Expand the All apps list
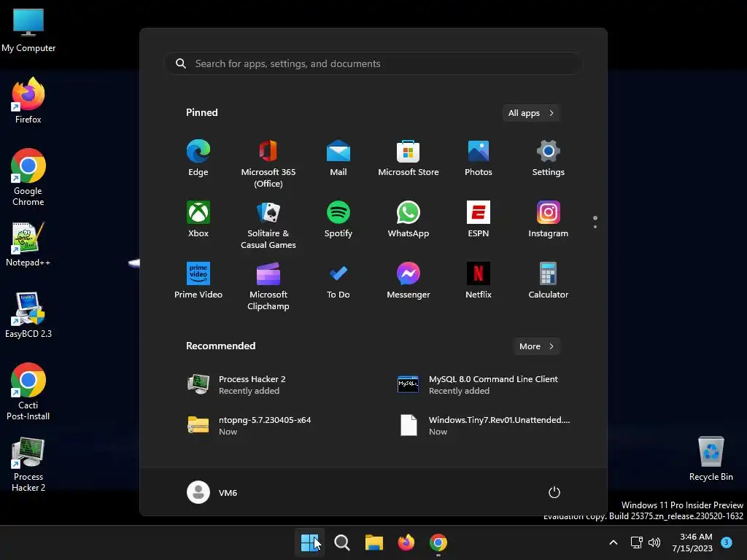The image size is (747, 560). point(531,113)
